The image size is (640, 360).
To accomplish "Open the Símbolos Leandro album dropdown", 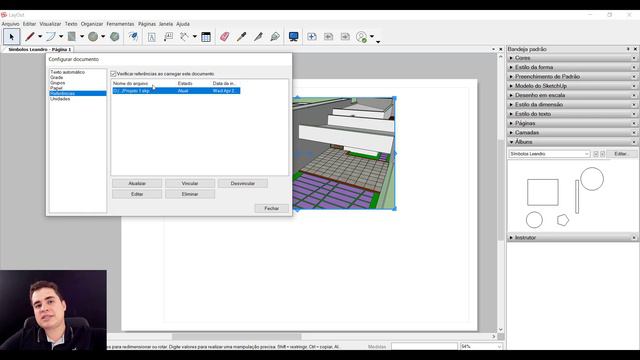I will pos(549,154).
